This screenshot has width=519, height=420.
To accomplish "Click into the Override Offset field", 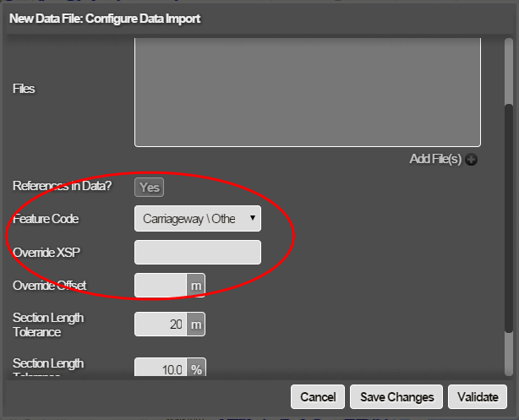I will 161,286.
